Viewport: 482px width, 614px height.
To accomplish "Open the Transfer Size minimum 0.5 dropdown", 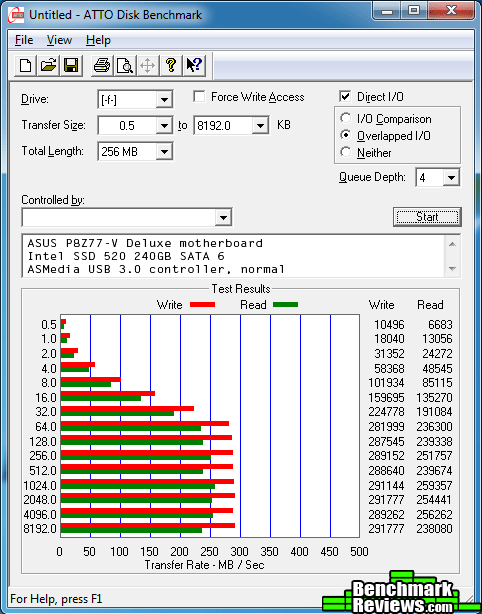I will click(164, 126).
